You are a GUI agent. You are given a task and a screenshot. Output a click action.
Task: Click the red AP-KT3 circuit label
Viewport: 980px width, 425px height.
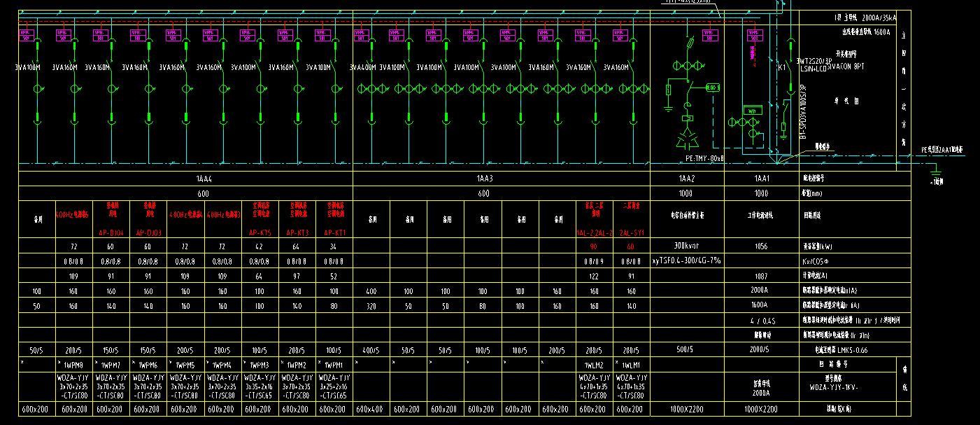coord(297,232)
